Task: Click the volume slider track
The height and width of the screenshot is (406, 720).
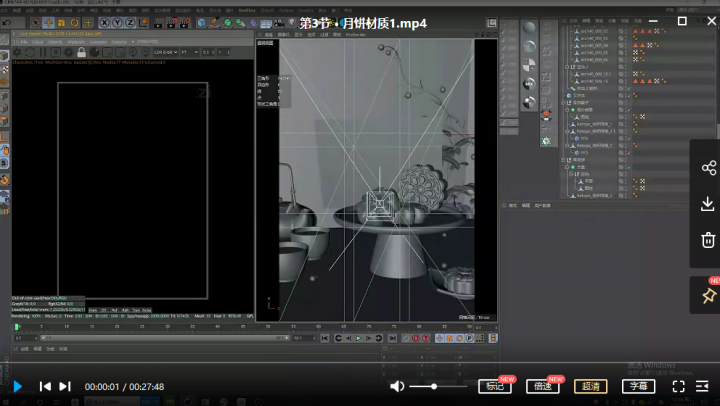Action: (438, 386)
